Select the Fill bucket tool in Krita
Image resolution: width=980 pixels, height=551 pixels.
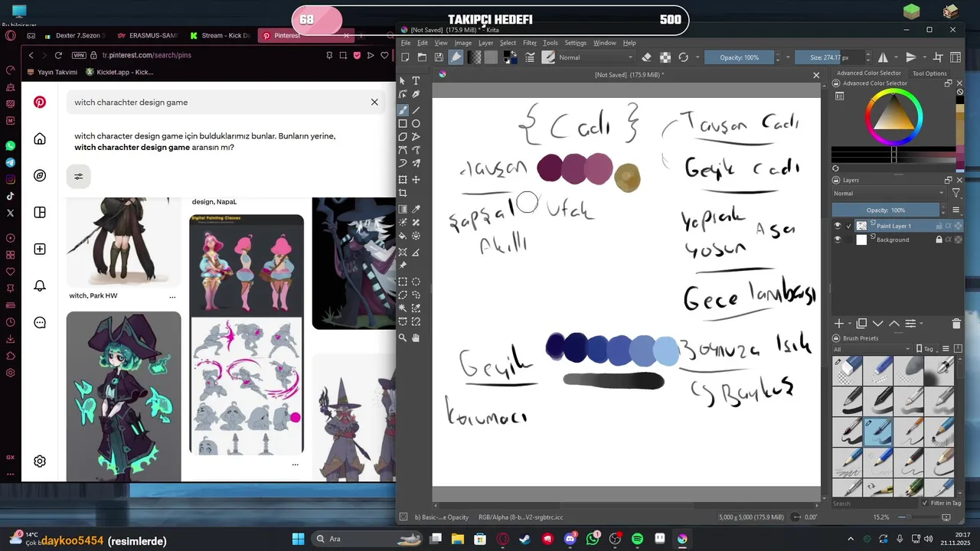pyautogui.click(x=403, y=236)
